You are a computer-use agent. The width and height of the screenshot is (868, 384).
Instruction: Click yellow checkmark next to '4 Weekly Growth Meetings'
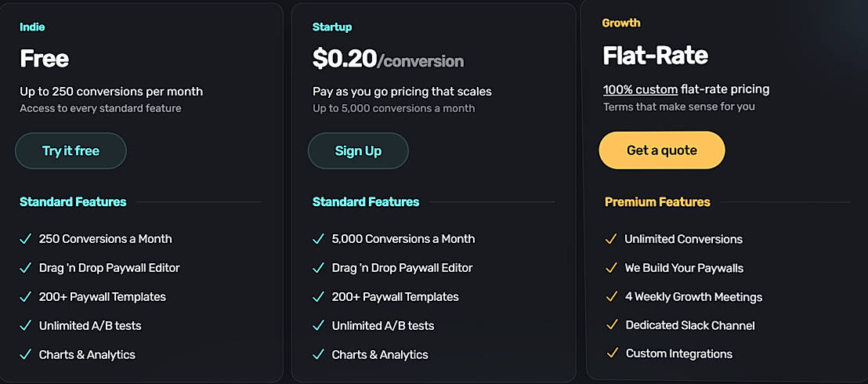tap(611, 296)
